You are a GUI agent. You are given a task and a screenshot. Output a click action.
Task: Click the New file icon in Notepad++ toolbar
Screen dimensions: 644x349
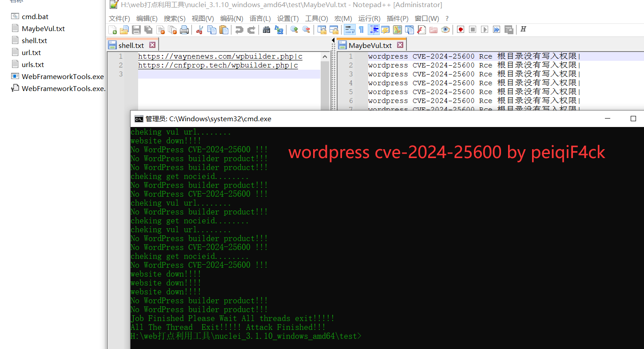pyautogui.click(x=113, y=30)
